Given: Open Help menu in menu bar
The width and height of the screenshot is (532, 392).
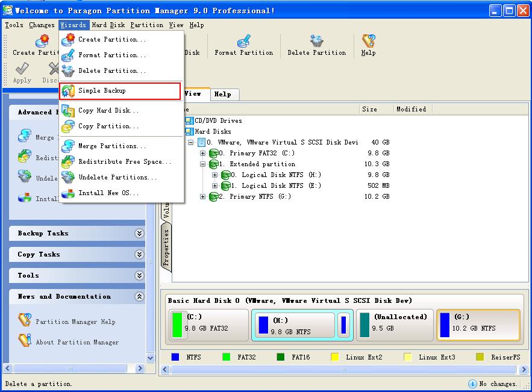Looking at the screenshot, I should click(x=197, y=25).
